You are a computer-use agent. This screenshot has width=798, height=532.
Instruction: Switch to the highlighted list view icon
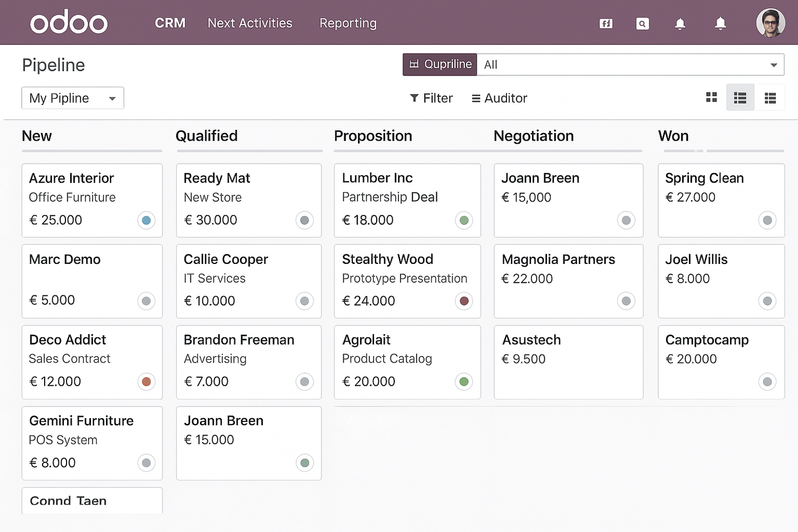pyautogui.click(x=740, y=97)
